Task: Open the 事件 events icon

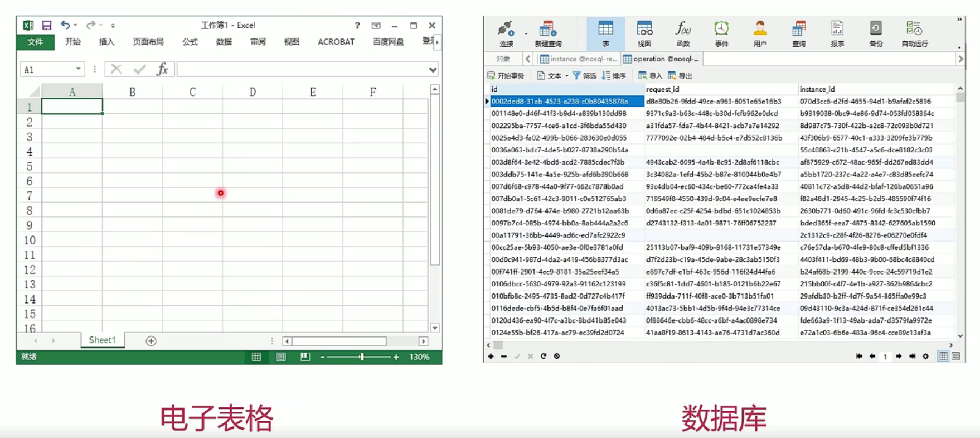Action: pos(721,33)
